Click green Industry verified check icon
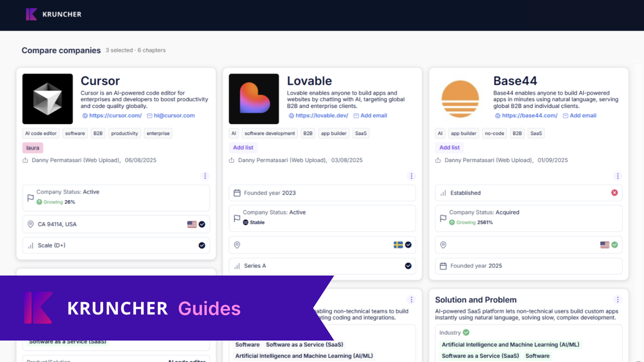Viewport: 644px width, 362px height. (x=466, y=333)
